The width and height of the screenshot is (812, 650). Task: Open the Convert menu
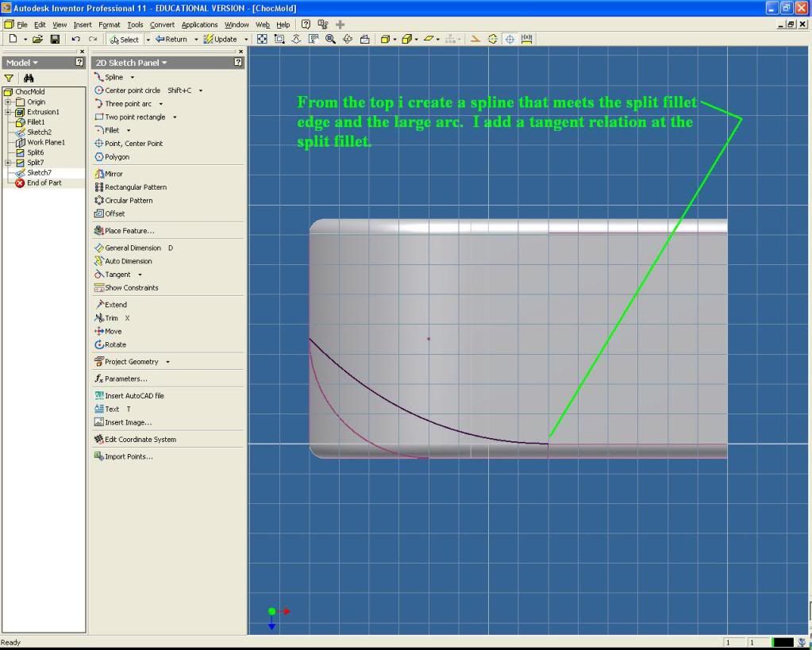tap(162, 25)
